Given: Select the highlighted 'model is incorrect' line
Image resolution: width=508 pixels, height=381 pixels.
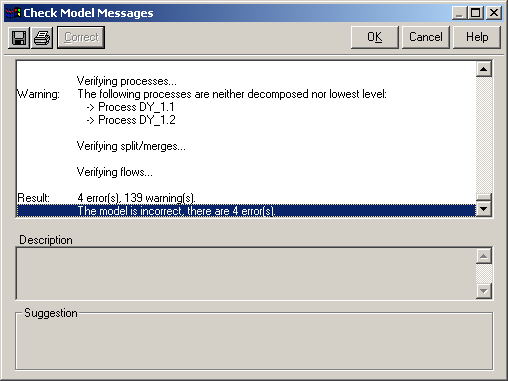Looking at the screenshot, I should 246,211.
